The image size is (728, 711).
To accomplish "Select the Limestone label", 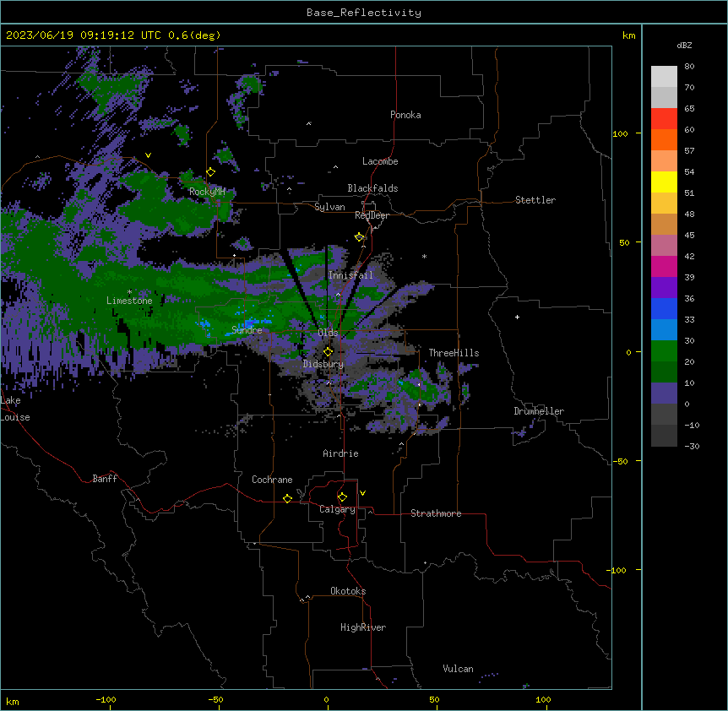I will click(x=129, y=301).
